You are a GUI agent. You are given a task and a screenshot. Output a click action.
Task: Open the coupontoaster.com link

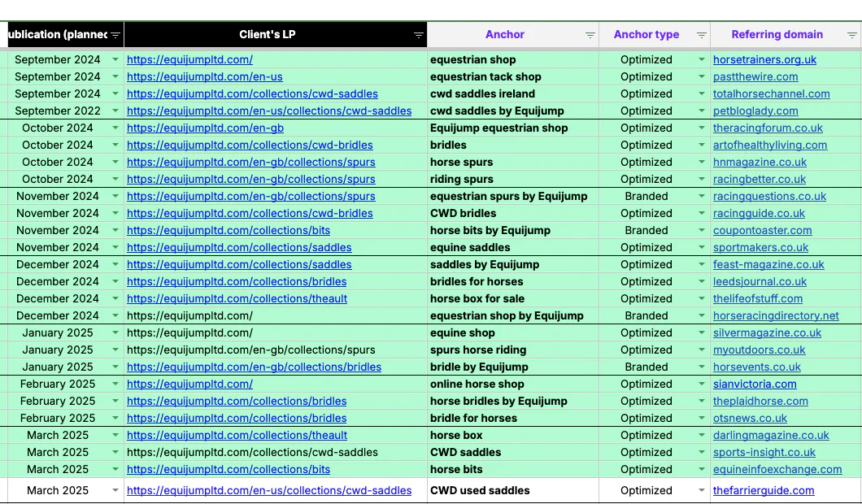763,230
